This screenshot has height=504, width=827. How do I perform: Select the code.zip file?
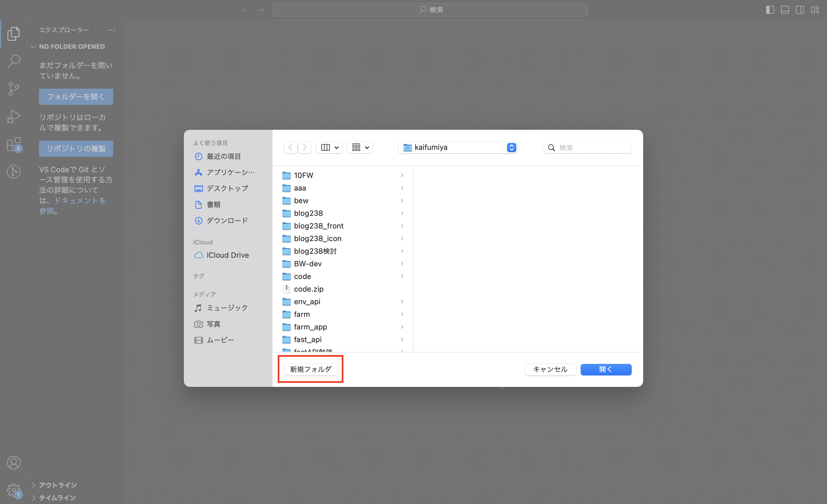343,289
